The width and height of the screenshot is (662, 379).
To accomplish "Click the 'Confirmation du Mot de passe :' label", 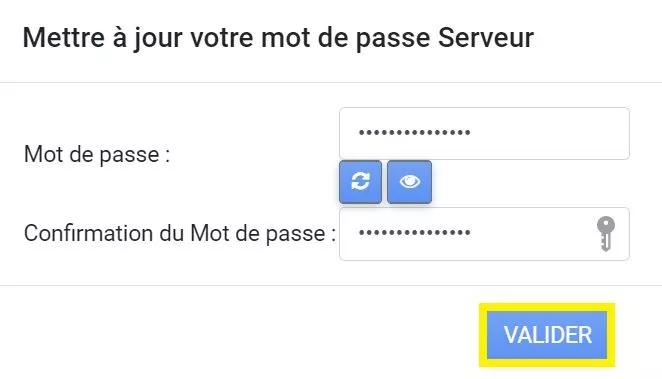I will click(180, 233).
